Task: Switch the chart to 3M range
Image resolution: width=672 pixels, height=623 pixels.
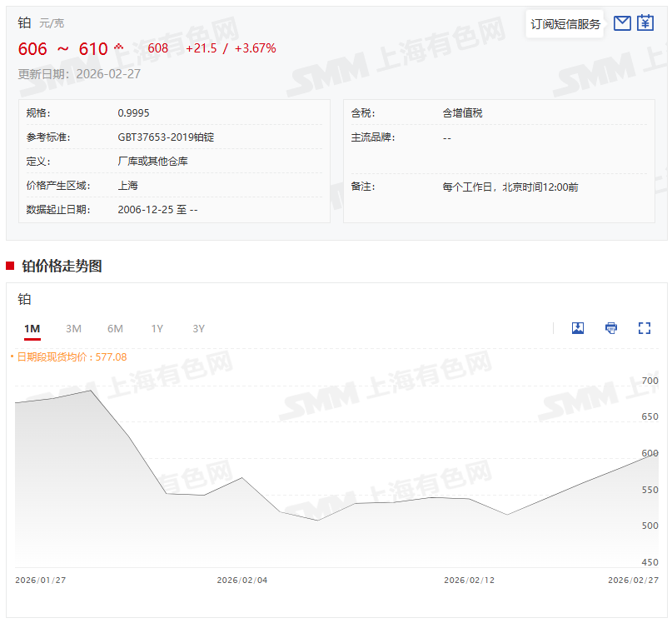Action: click(x=73, y=329)
